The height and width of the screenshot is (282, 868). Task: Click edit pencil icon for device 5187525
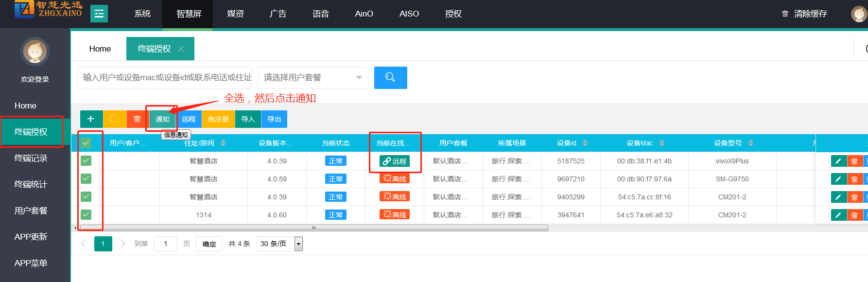pos(838,161)
